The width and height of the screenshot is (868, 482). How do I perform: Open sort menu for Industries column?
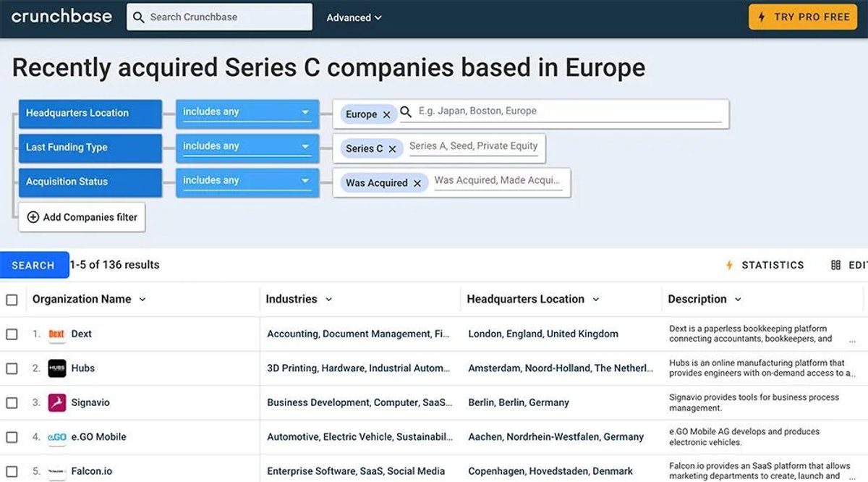328,300
